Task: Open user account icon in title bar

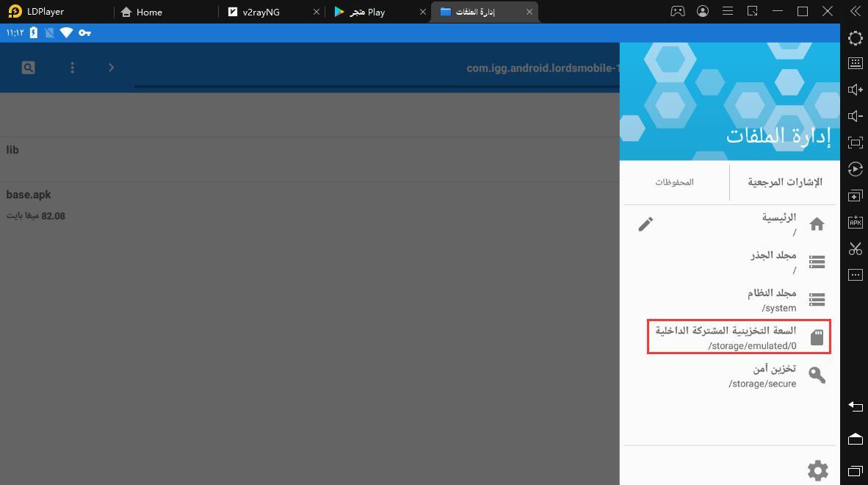Action: 703,11
